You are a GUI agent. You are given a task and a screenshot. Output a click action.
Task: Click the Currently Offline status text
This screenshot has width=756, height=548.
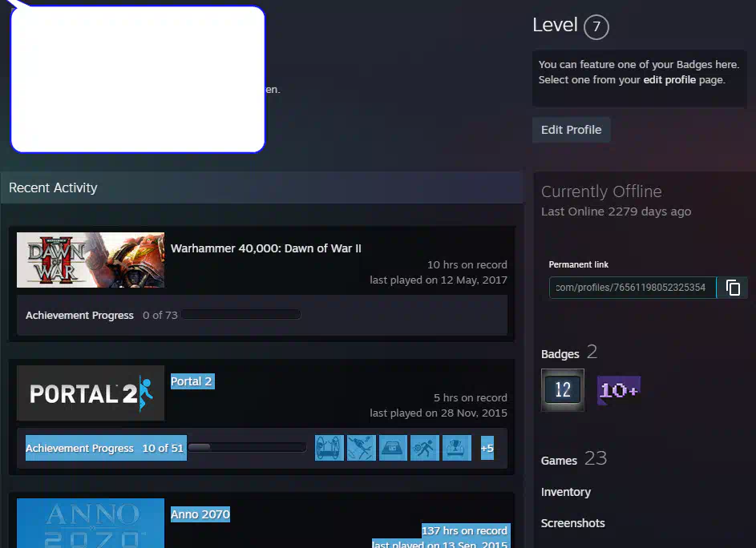click(601, 191)
